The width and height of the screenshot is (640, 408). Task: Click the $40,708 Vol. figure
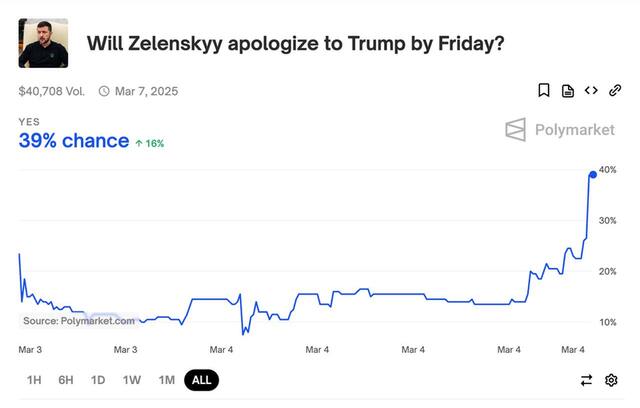point(52,91)
